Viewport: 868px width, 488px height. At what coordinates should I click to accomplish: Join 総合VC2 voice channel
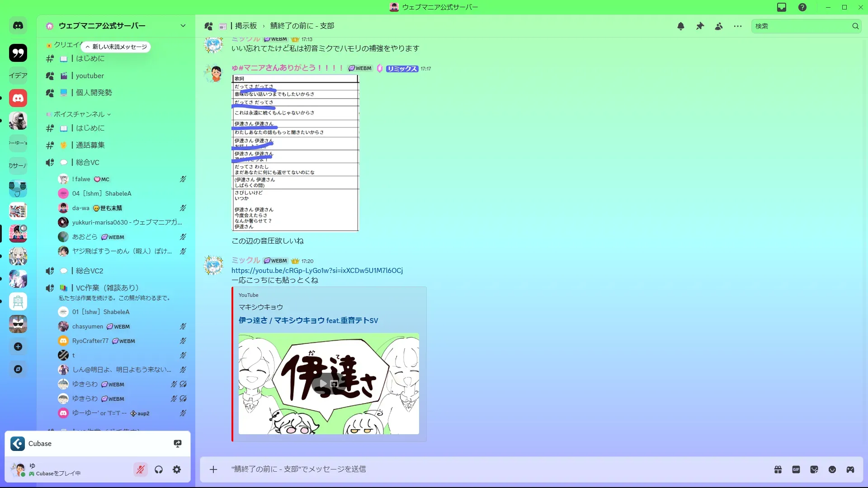coord(90,271)
